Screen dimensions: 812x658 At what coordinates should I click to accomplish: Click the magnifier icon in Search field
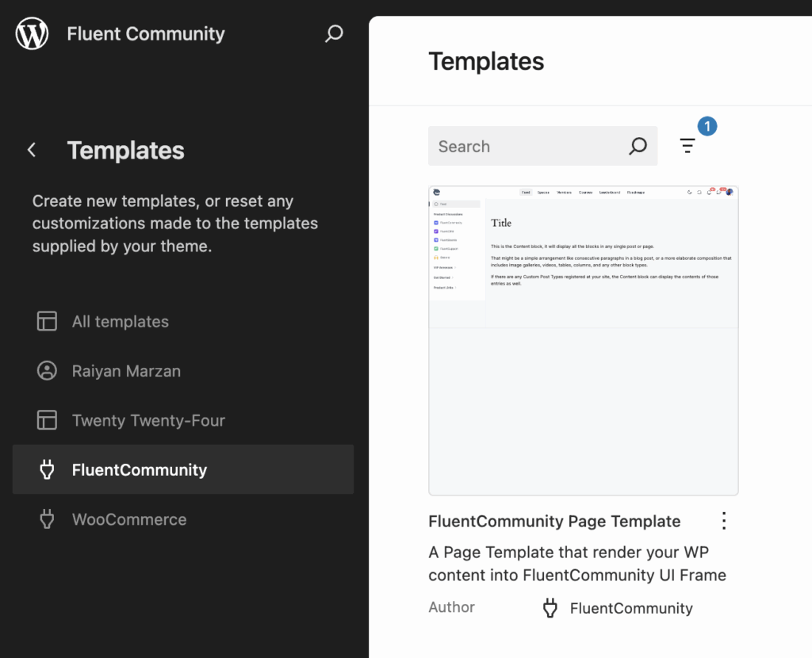[638, 147]
